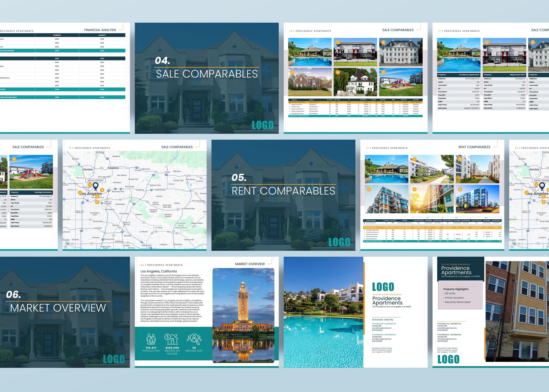This screenshot has width=549, height=392.
Task: Select the Maple Grove Flats photo on page 17
Action: tap(504, 55)
